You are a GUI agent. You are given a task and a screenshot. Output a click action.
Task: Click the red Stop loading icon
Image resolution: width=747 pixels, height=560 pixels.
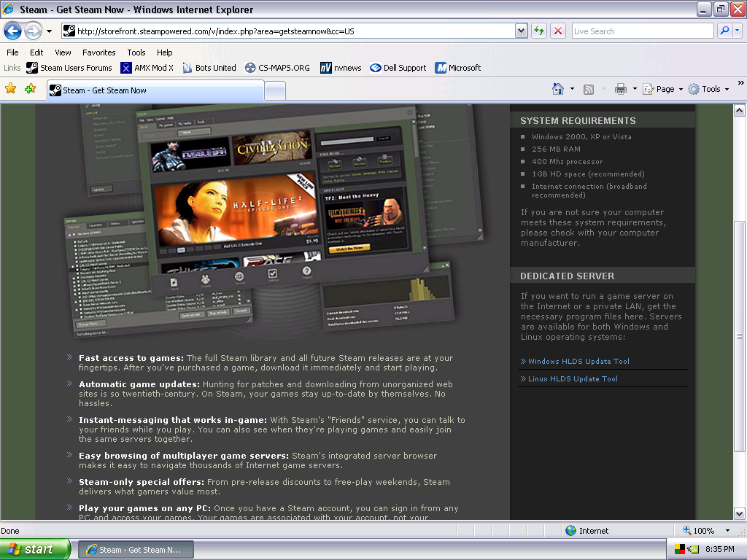(x=558, y=31)
